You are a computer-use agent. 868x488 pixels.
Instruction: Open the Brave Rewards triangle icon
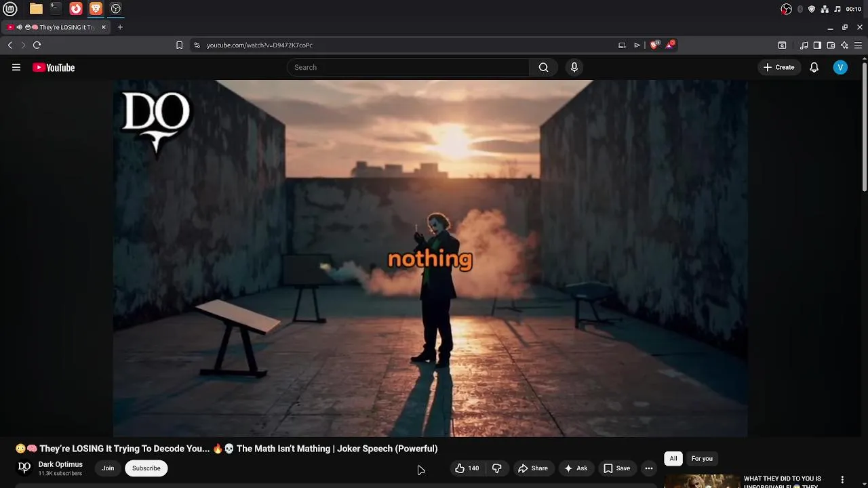click(x=670, y=45)
